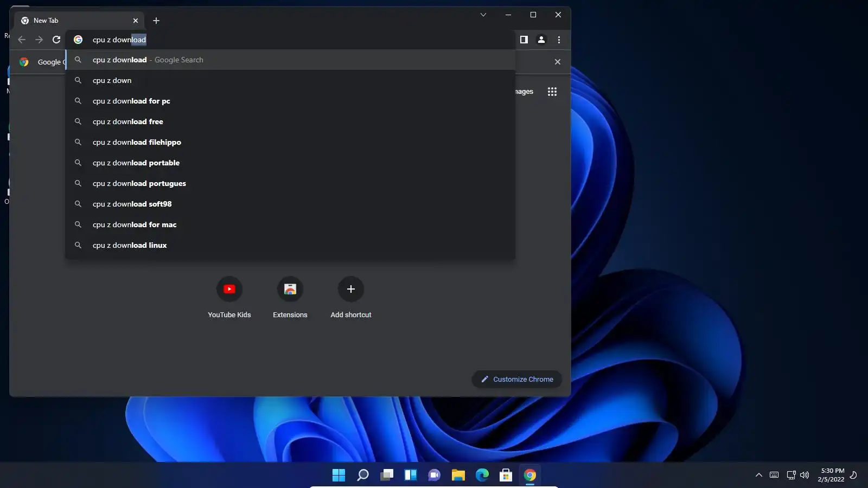Open the volume tray icon

click(x=805, y=475)
